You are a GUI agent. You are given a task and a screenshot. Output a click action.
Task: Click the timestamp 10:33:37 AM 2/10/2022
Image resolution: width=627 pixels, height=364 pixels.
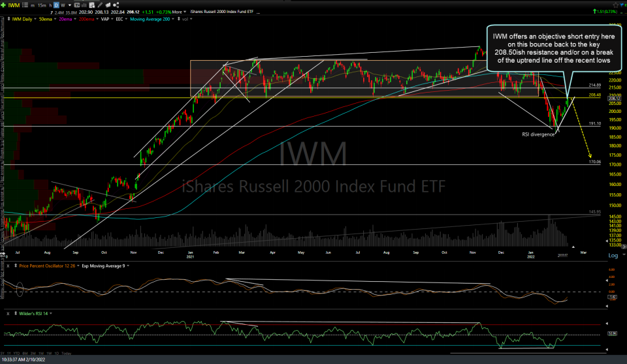[24, 359]
